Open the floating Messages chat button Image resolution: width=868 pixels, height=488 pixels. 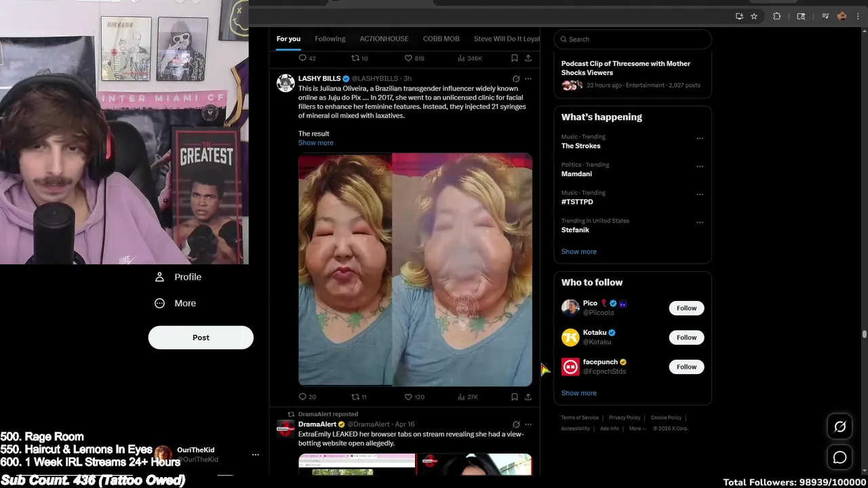pyautogui.click(x=840, y=457)
